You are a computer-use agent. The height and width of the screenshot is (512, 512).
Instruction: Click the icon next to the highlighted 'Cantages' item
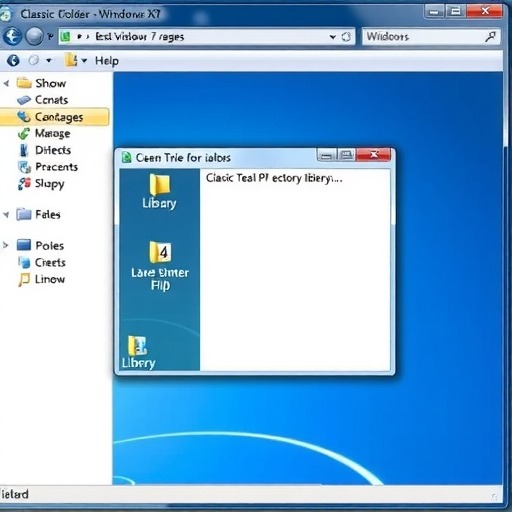(x=24, y=117)
